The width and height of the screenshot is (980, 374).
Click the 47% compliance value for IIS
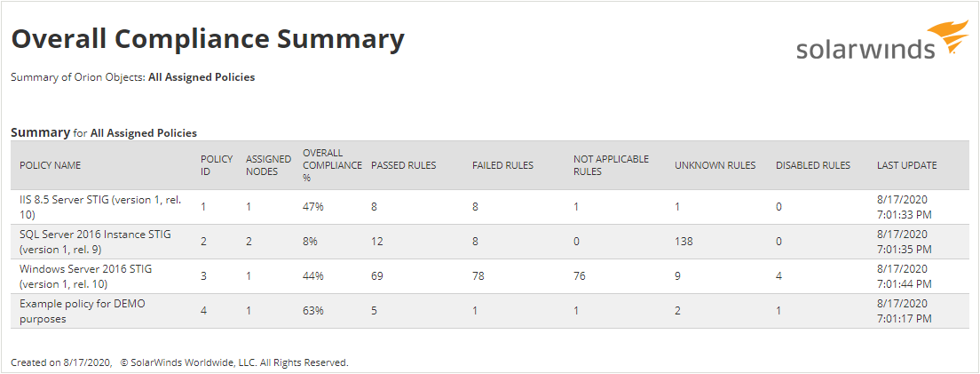click(313, 207)
